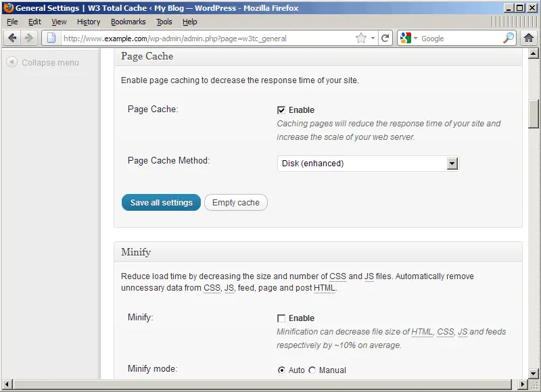Minimize the Firefox window
The height and width of the screenshot is (392, 541).
point(509,7)
